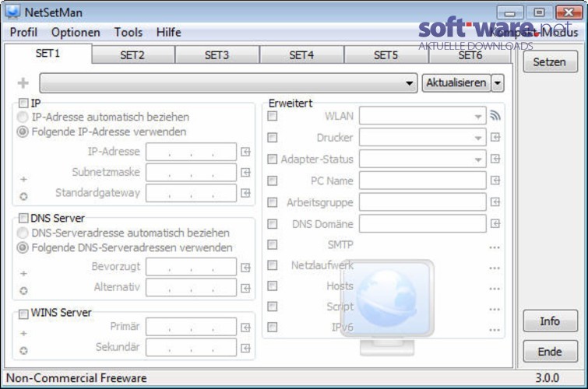Select Folgende DNS-Serveradressen verwenden radio

click(23, 247)
